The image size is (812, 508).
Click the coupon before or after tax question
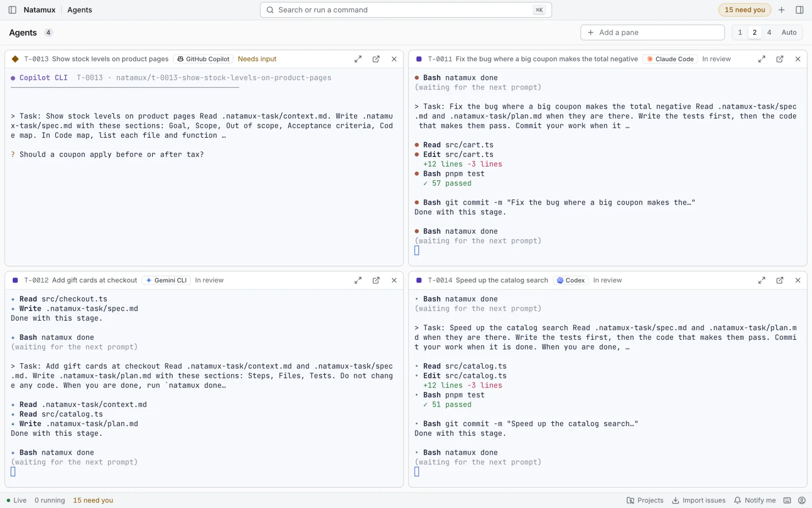coord(112,154)
